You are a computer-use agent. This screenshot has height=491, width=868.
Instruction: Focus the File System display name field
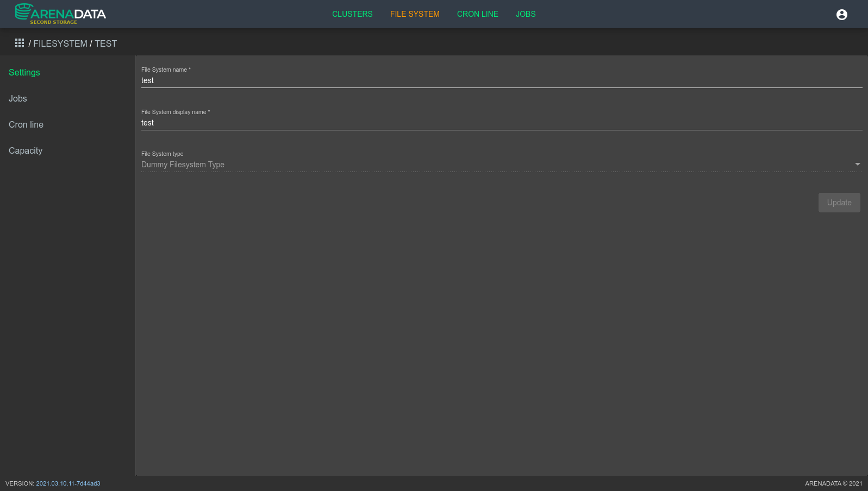pyautogui.click(x=502, y=123)
